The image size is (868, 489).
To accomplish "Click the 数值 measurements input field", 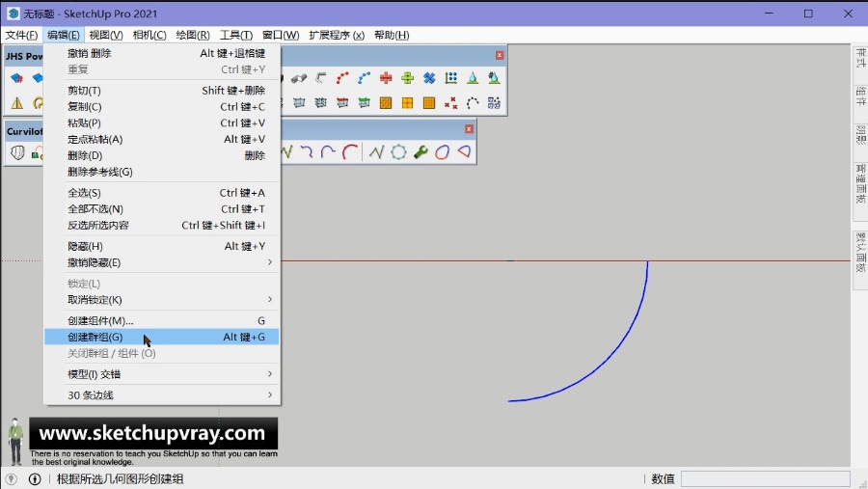I will coord(765,478).
